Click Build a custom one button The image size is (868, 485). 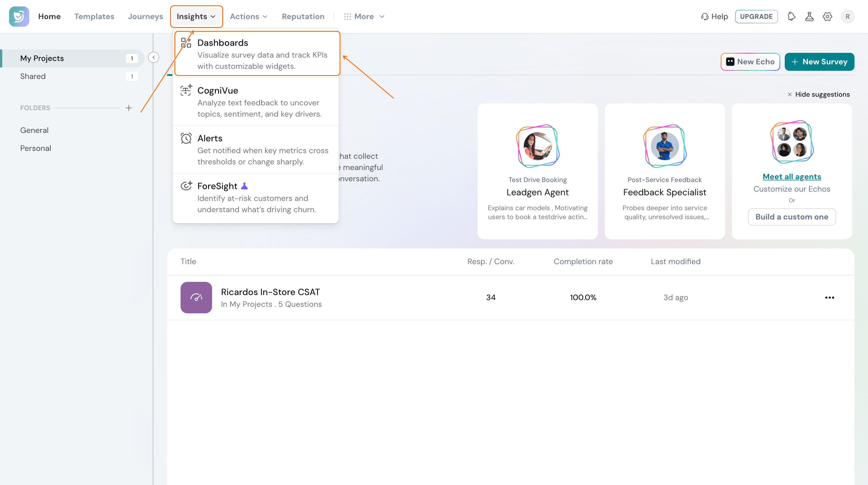coord(791,217)
